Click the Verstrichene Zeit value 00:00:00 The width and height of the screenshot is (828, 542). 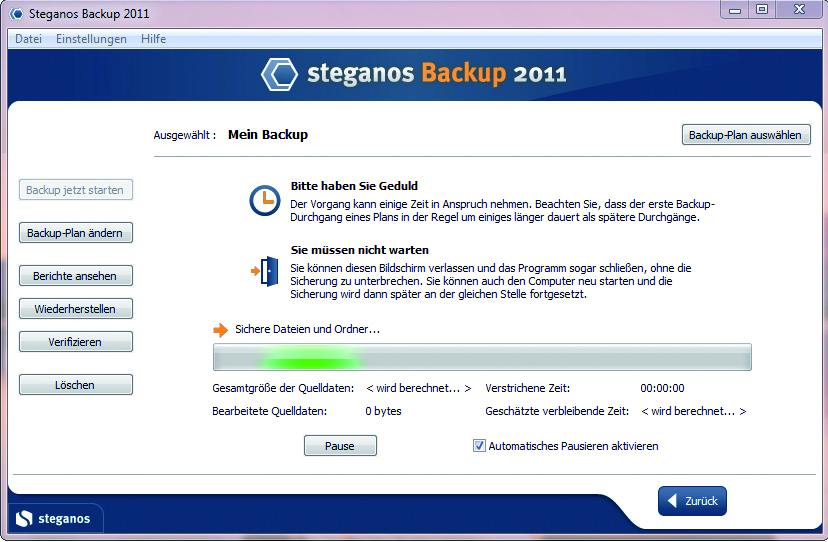tap(662, 388)
